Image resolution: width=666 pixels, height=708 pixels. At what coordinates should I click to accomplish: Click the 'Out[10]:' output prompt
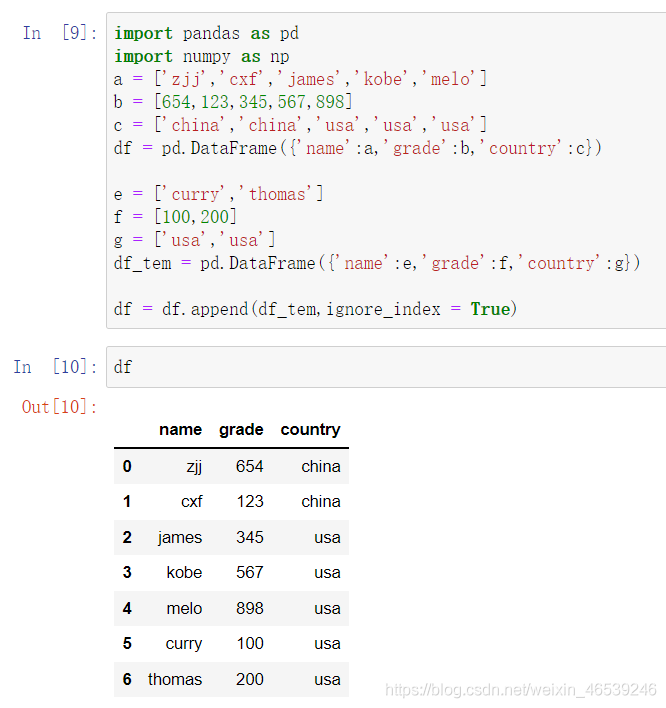60,407
